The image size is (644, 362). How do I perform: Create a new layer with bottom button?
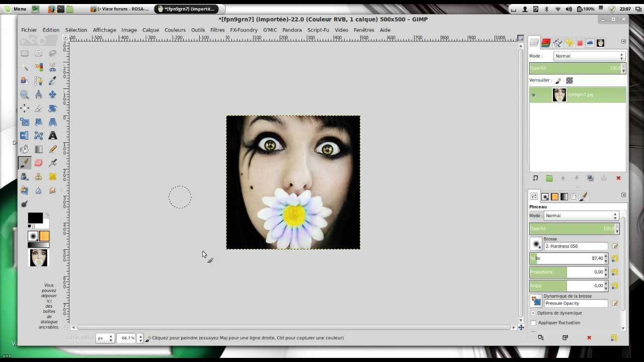[535, 178]
